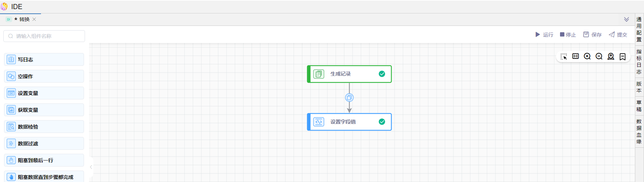644x182 pixels.
Task: Click the locate/center canvas icon
Action: tap(611, 56)
